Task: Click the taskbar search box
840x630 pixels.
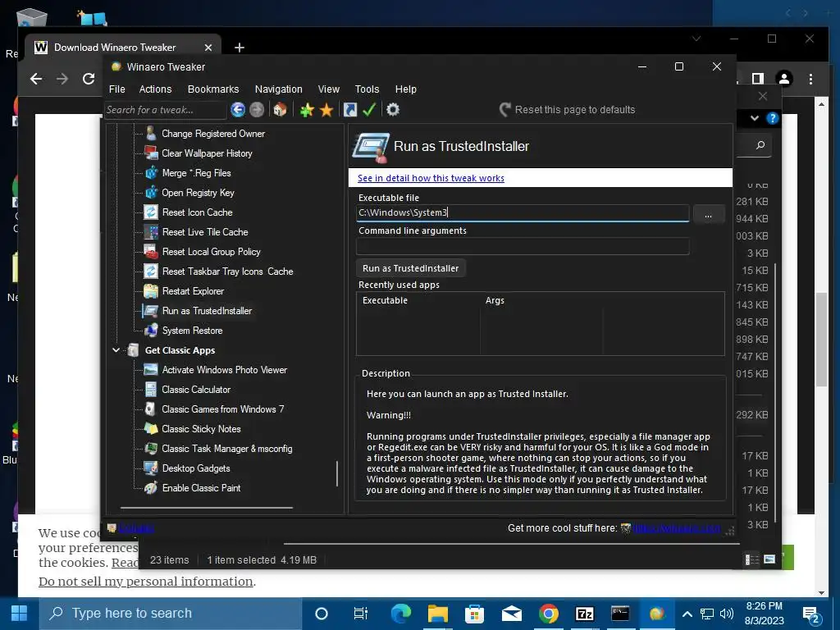Action: coord(171,614)
